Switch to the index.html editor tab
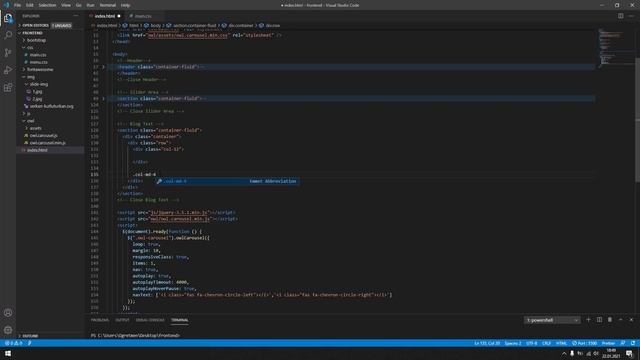The width and height of the screenshot is (640, 360). point(105,16)
